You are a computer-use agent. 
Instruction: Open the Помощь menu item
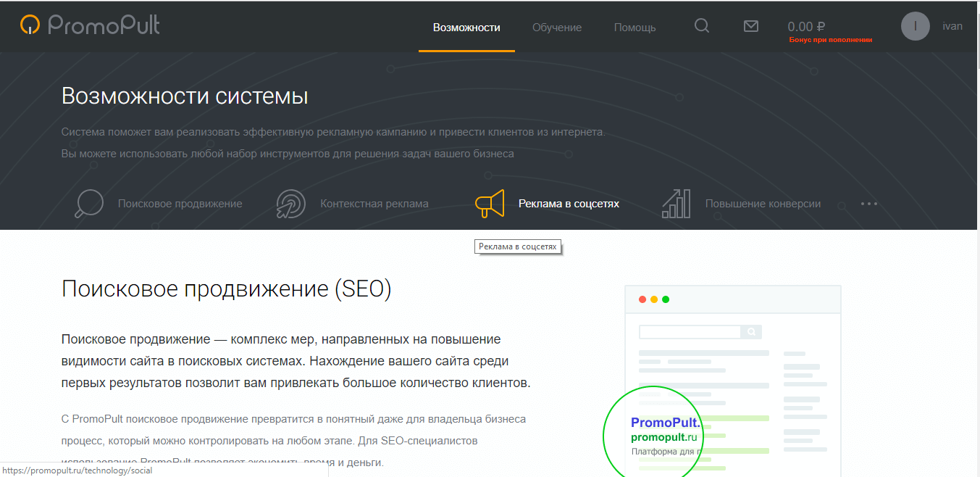tap(635, 28)
